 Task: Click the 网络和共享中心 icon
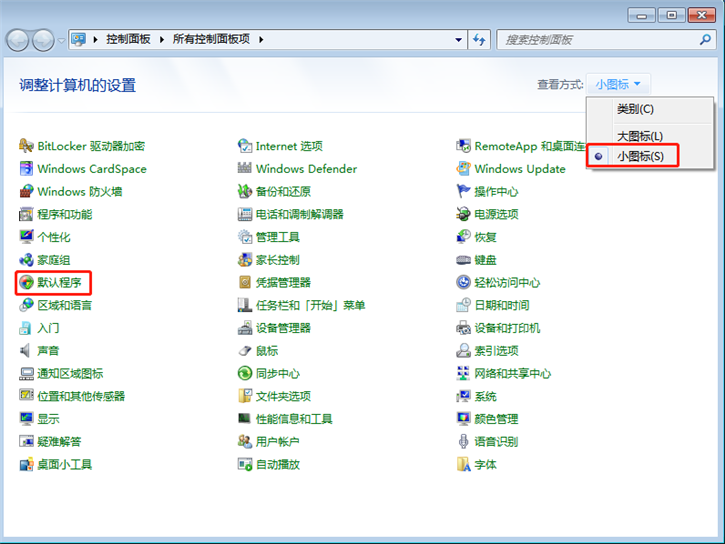(x=464, y=374)
